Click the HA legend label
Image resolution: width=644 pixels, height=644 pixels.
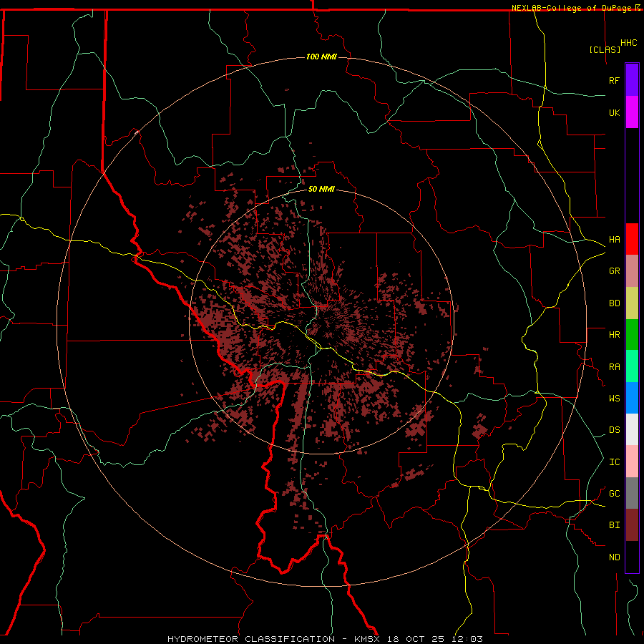pos(614,240)
